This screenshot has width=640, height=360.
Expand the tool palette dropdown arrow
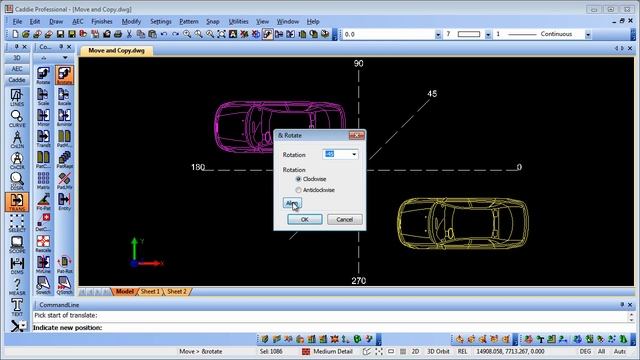[x=65, y=58]
